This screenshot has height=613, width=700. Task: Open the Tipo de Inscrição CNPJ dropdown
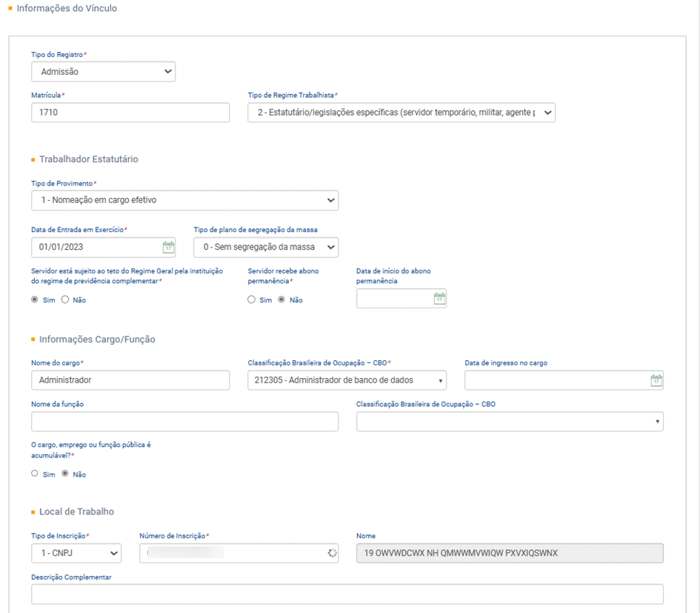pyautogui.click(x=76, y=554)
